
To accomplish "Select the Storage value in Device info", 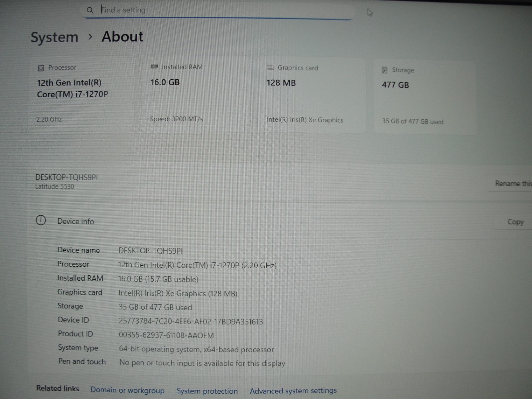I will [155, 307].
